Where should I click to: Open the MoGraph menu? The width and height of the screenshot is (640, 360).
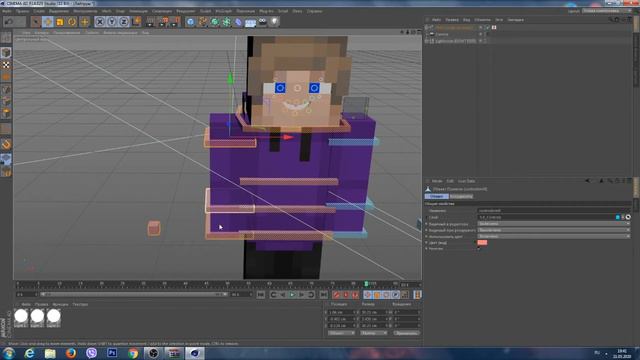223,11
